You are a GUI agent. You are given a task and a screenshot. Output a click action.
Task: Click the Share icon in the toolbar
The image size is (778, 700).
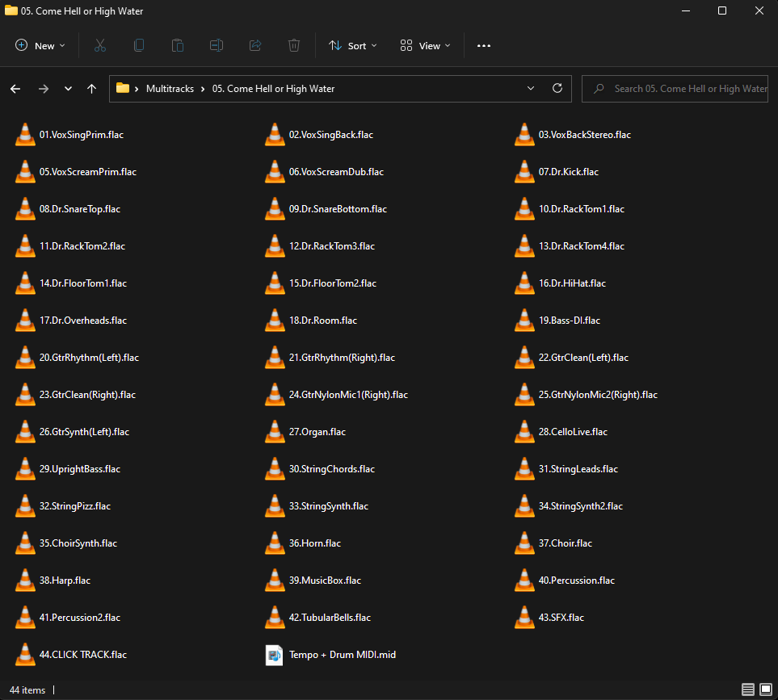[x=255, y=45]
